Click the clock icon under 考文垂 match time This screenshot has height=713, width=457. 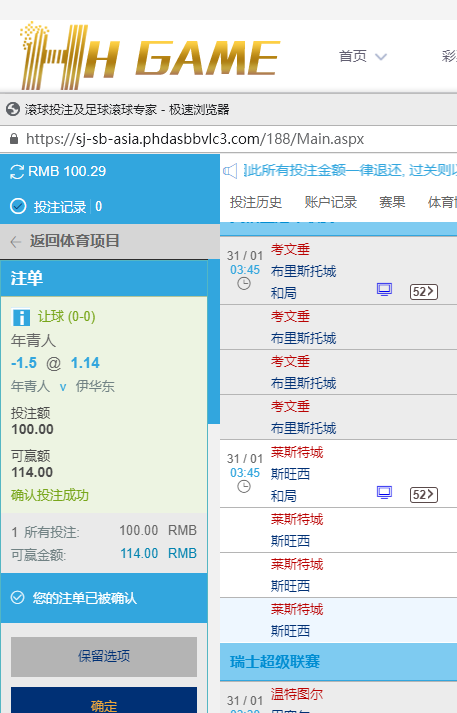[x=244, y=284]
